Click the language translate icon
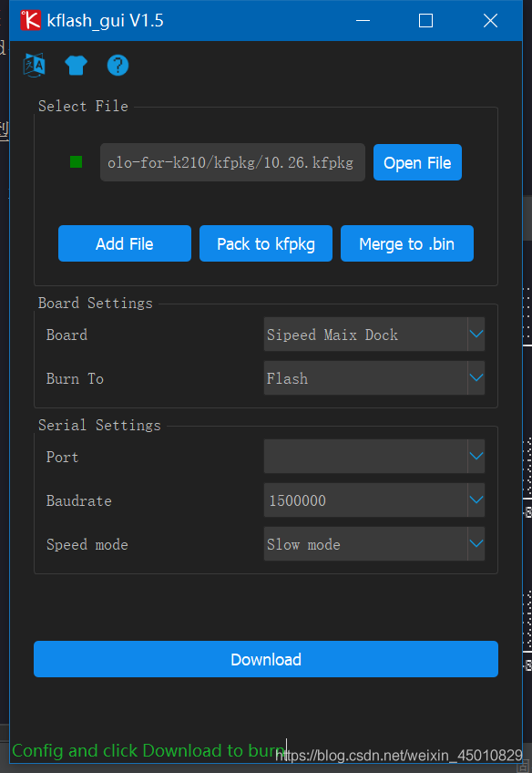 click(x=34, y=65)
